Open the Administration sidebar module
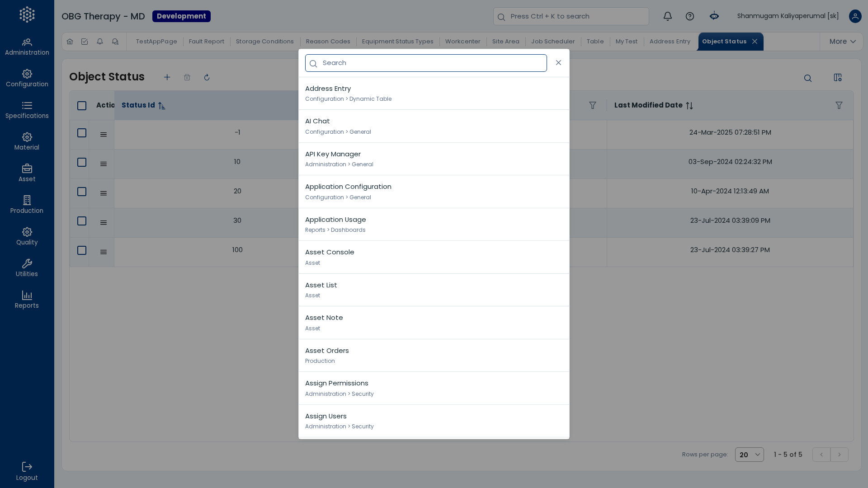Image resolution: width=868 pixels, height=488 pixels. pyautogui.click(x=27, y=47)
